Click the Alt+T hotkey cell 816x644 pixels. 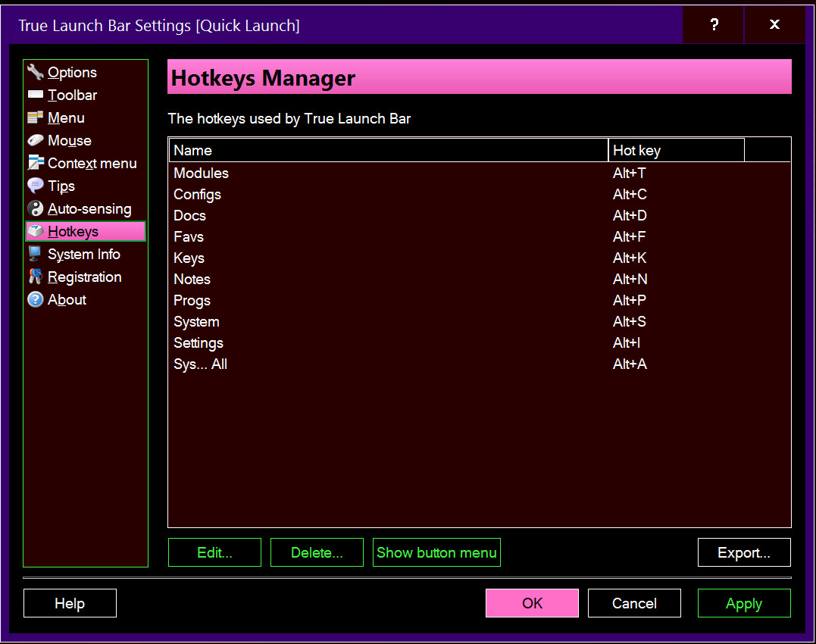click(x=629, y=174)
